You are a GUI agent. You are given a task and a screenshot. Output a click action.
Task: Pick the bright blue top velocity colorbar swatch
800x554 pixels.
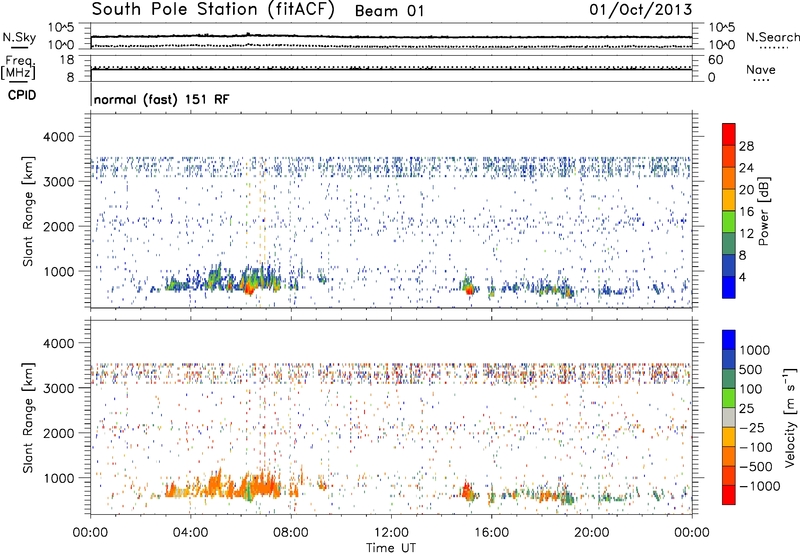[x=729, y=340]
